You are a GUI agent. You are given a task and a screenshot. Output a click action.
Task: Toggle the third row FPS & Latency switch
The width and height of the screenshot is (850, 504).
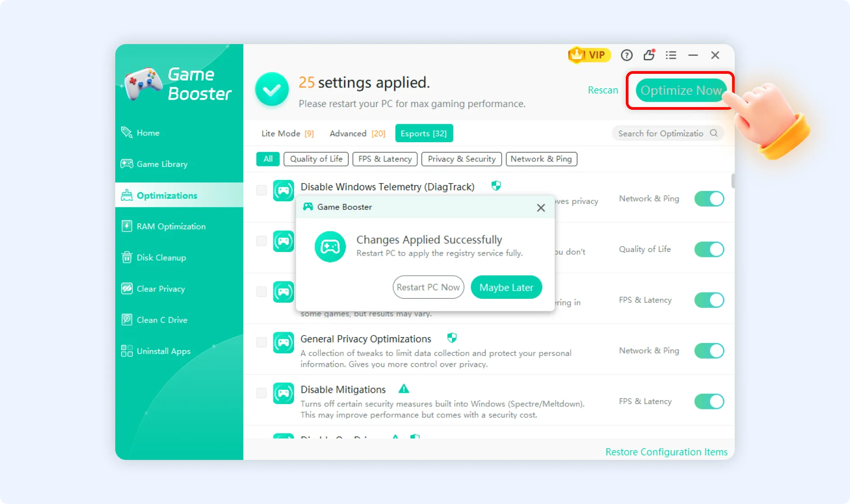coord(709,300)
